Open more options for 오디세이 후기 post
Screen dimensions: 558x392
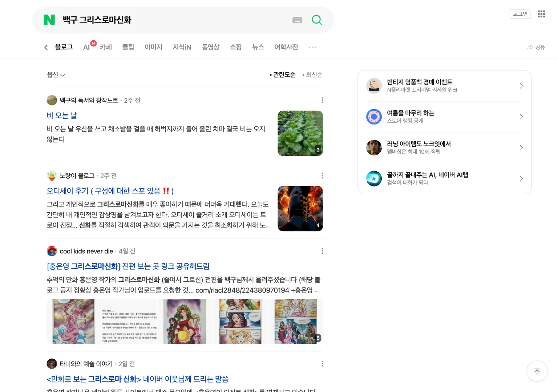click(322, 176)
